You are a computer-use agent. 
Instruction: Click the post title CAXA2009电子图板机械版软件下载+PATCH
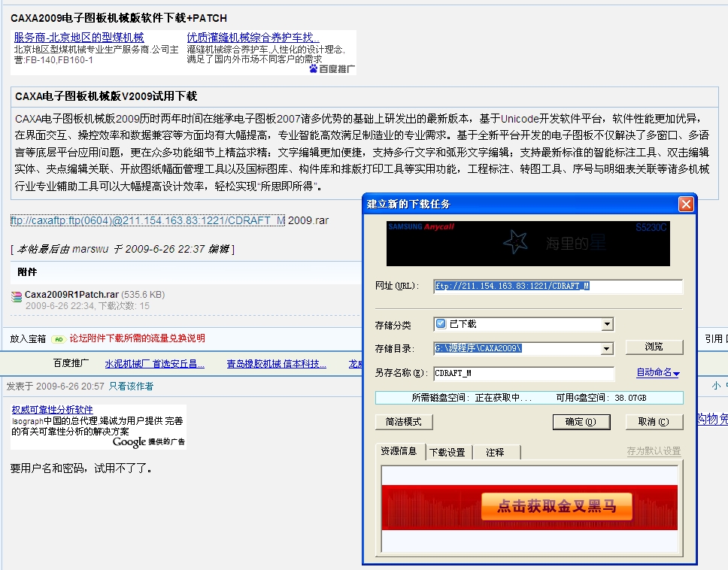[x=119, y=18]
